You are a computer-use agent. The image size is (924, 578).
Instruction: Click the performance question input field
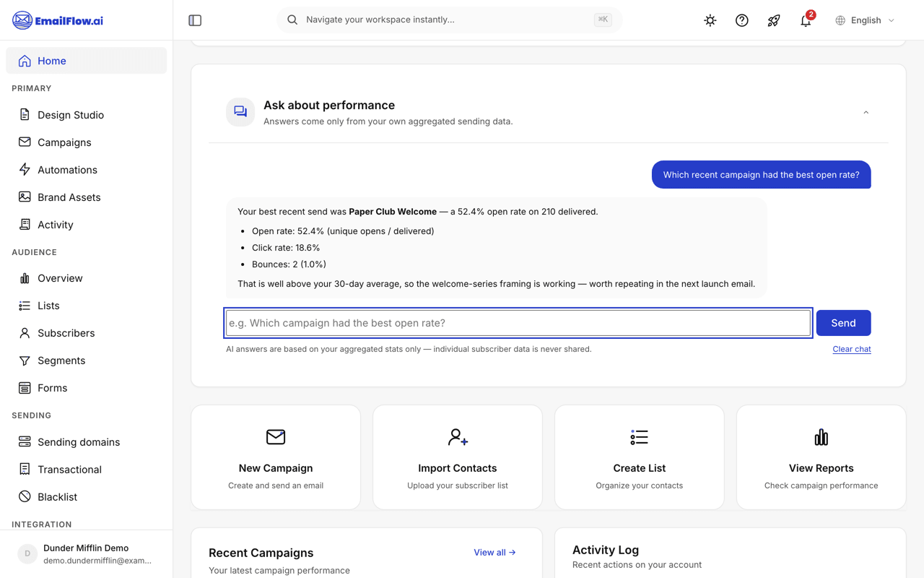click(518, 323)
